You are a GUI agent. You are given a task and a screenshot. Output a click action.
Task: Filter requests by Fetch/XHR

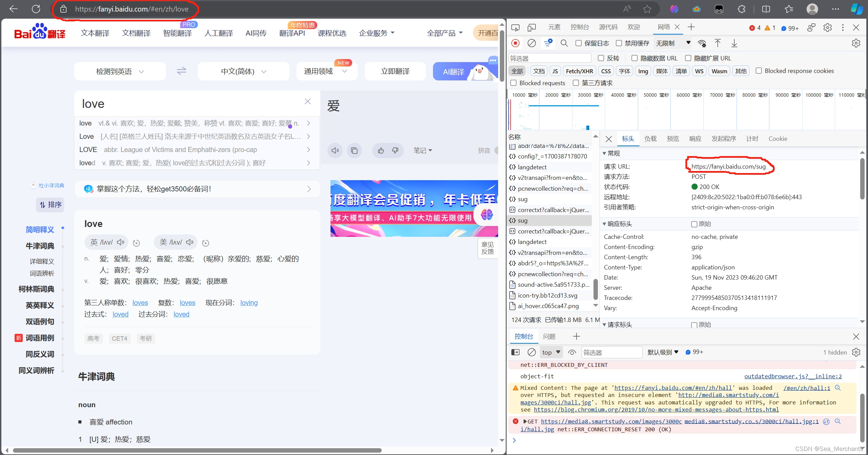tap(579, 71)
